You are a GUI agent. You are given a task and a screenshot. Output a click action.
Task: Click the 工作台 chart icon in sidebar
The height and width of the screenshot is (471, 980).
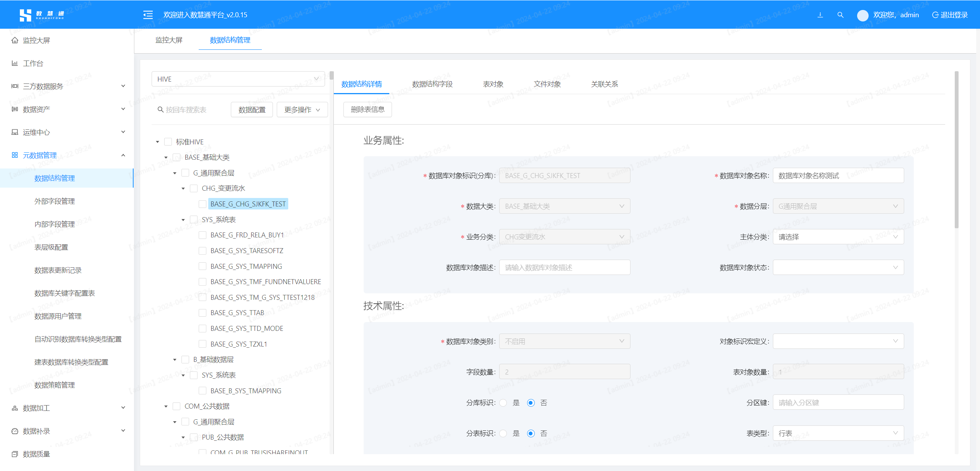coord(15,63)
